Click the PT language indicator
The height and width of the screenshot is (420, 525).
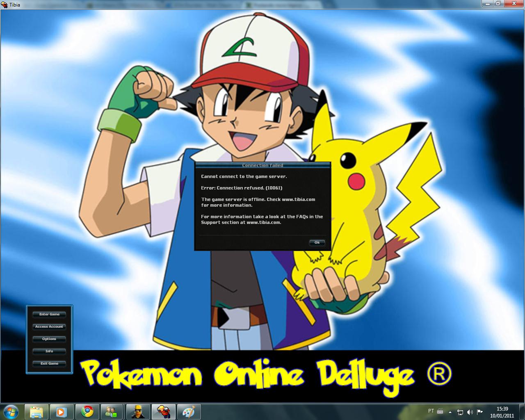tap(431, 411)
